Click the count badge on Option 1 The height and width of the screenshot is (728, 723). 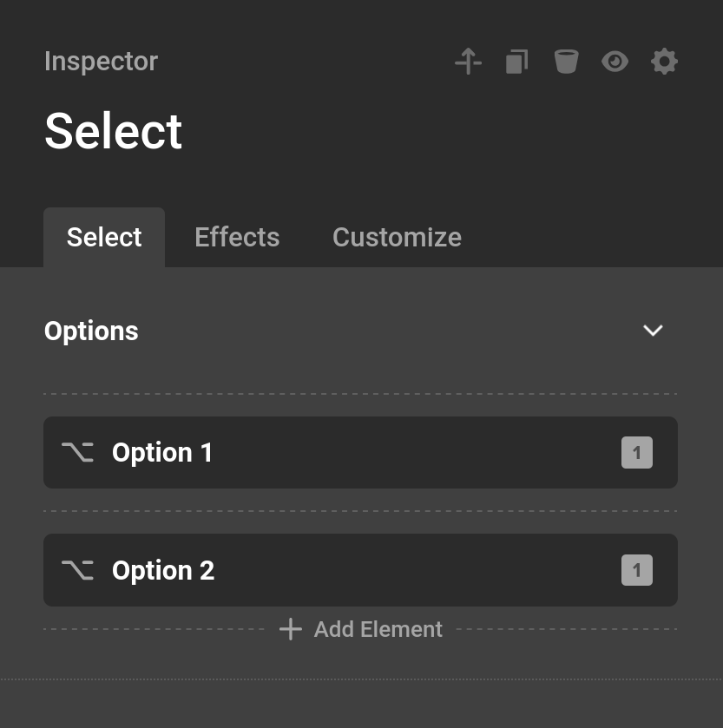[x=636, y=452]
